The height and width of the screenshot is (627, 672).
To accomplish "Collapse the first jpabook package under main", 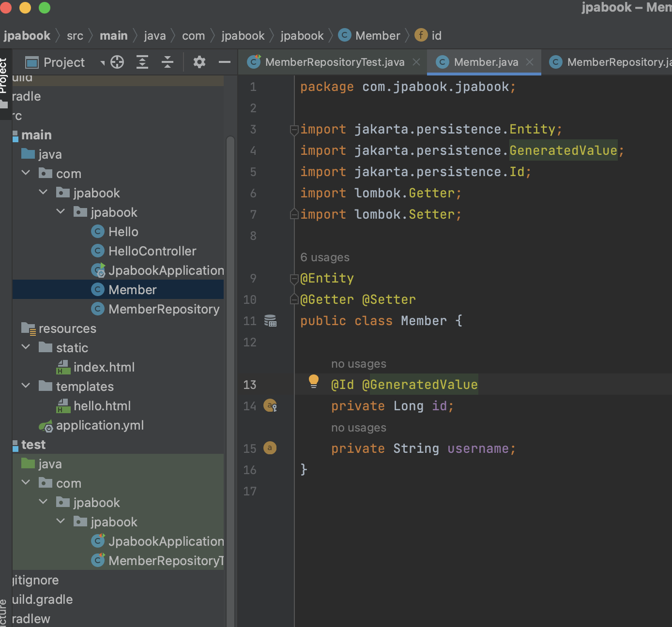I will [x=44, y=192].
